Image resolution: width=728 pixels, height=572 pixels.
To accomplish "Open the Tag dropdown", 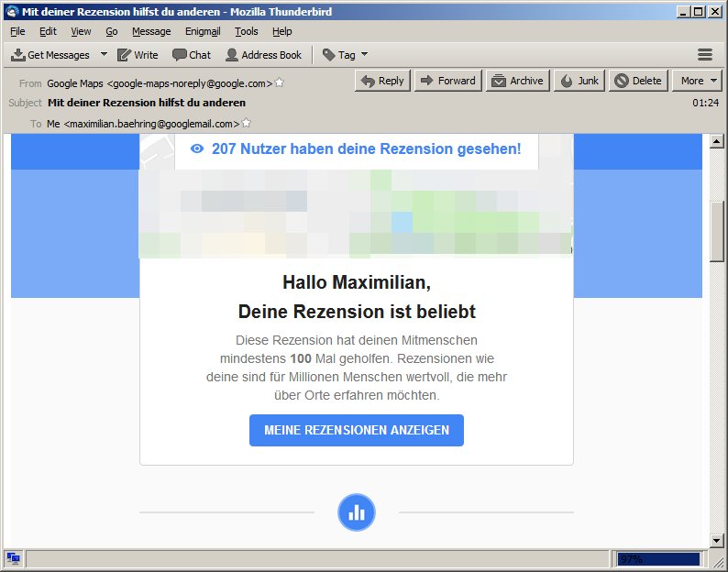I will pyautogui.click(x=345, y=55).
